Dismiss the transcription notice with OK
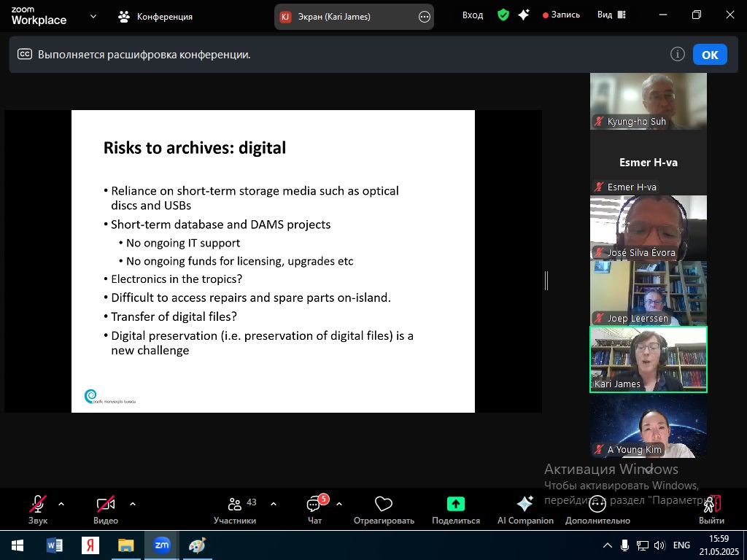 [x=710, y=54]
